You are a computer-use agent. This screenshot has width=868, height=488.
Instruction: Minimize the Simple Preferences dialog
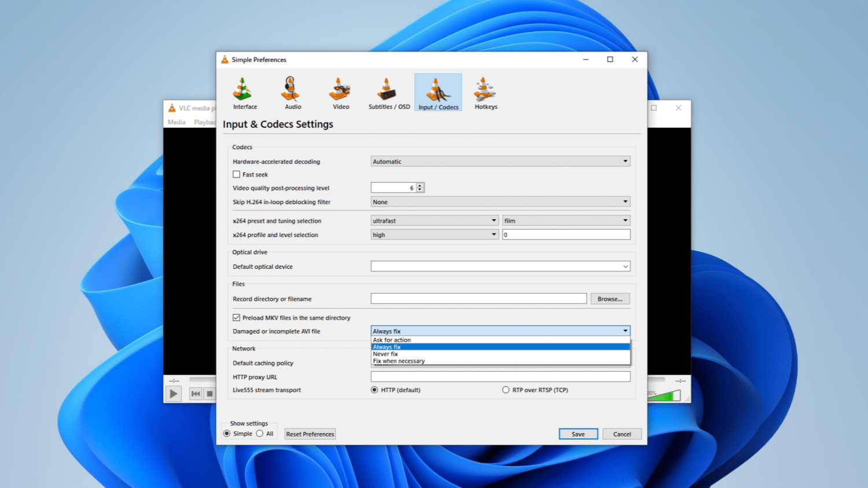point(586,60)
